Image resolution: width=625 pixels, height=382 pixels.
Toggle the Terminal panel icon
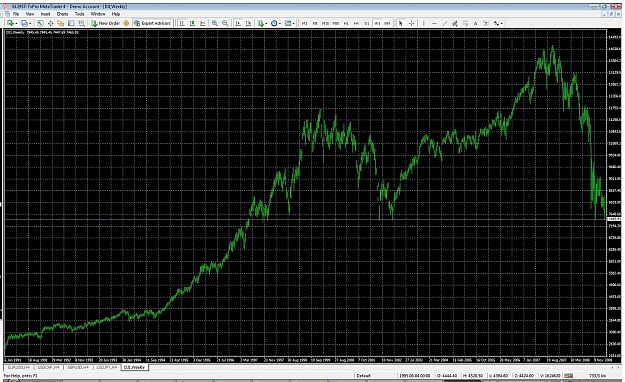pyautogui.click(x=71, y=23)
